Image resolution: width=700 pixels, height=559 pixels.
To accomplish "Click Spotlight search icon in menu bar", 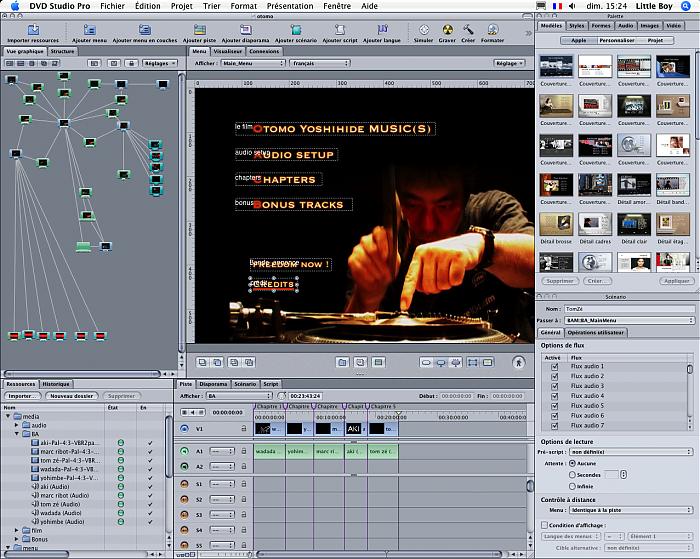I will click(x=686, y=6).
